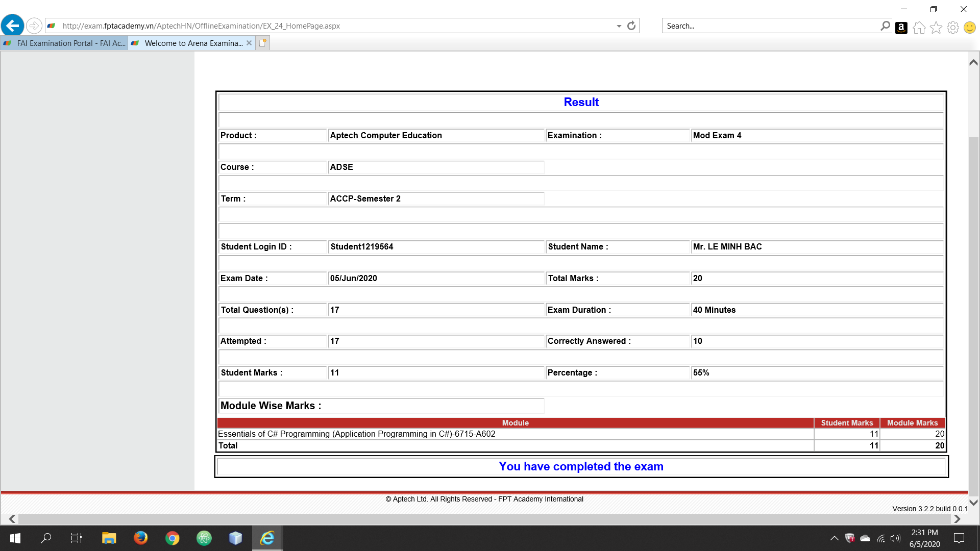The image size is (980, 551).
Task: Click the Version 3.2.2 build text
Action: [929, 509]
